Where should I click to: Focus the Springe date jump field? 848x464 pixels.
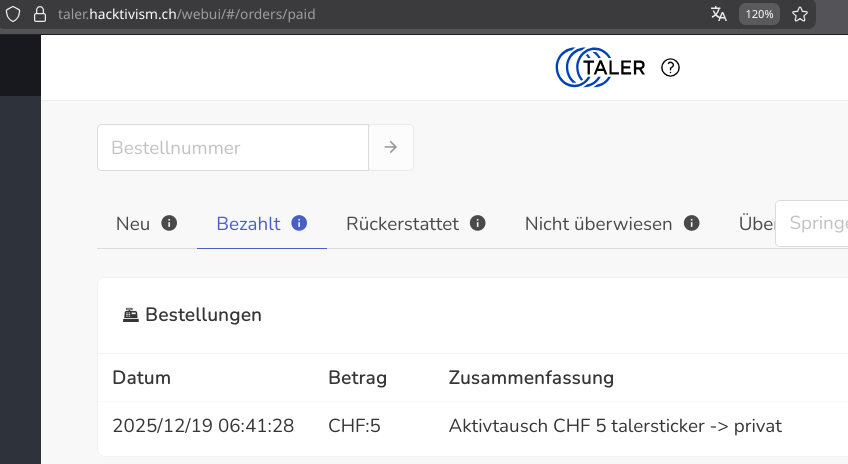[x=814, y=223]
